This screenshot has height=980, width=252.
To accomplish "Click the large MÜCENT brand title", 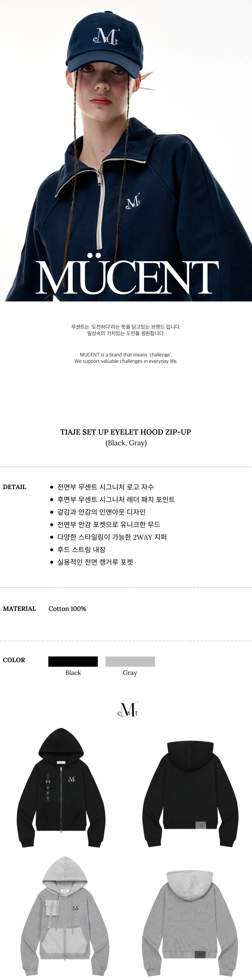I will (127, 277).
